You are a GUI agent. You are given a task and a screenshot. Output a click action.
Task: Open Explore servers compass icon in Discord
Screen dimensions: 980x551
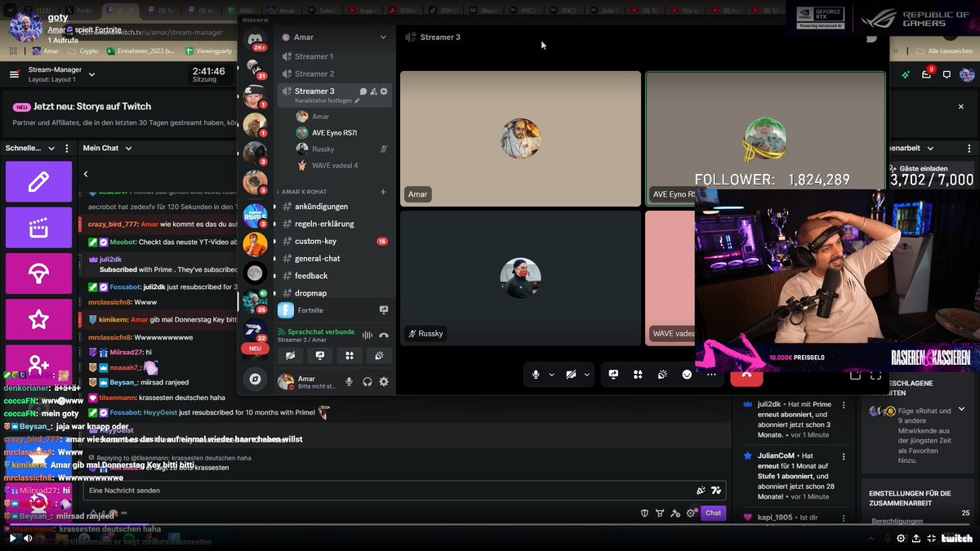point(255,379)
